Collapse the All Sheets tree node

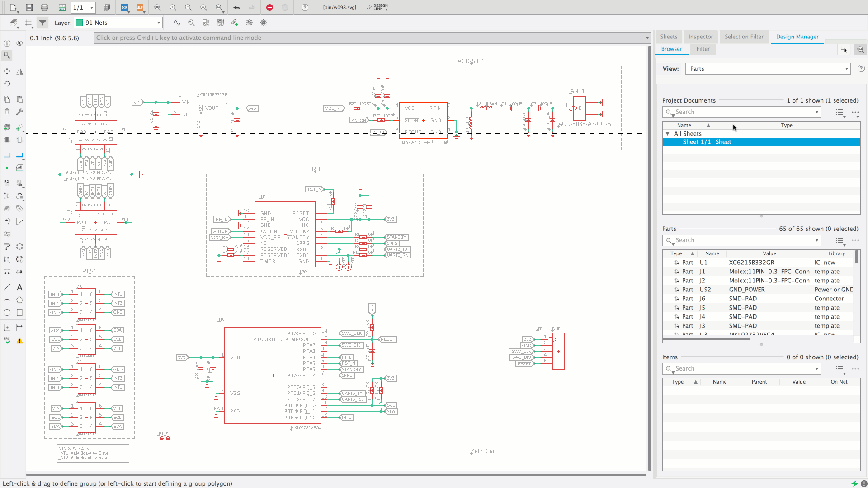(667, 134)
